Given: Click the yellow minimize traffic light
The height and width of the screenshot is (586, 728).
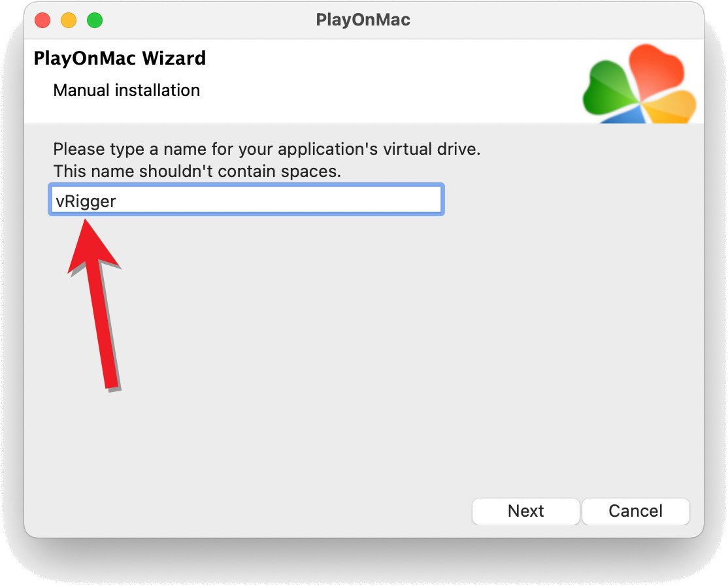Looking at the screenshot, I should [69, 20].
